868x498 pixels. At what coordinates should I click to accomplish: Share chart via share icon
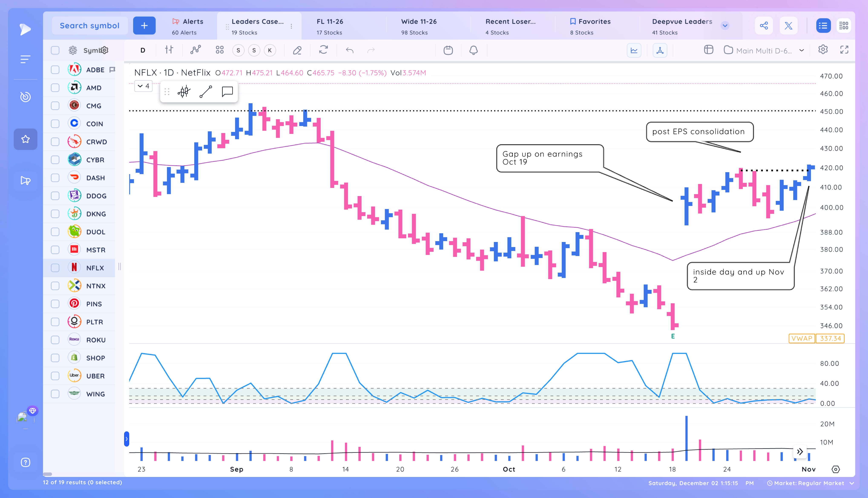click(x=764, y=26)
